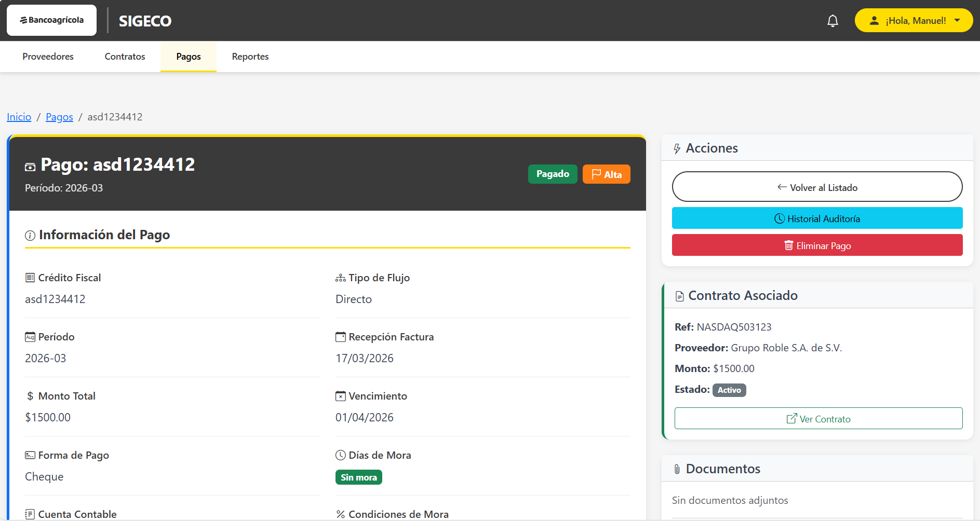
Task: Click the Monto Total dollar icon
Action: (30, 396)
